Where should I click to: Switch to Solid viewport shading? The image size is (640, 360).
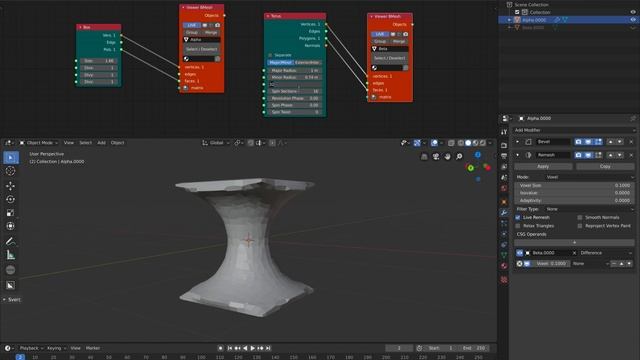tap(468, 143)
